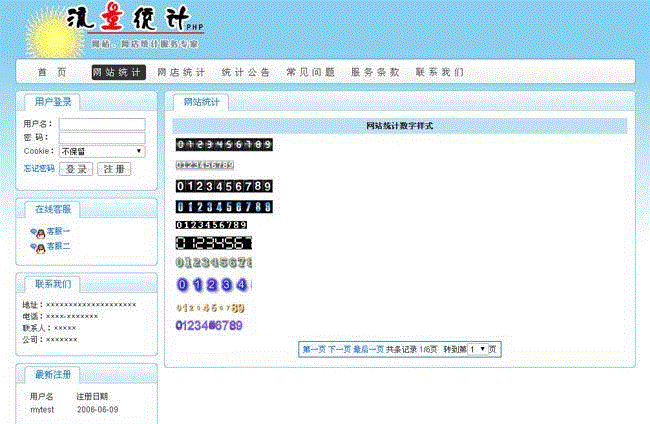Focus the 密码 password field
The image size is (650, 424).
[102, 137]
